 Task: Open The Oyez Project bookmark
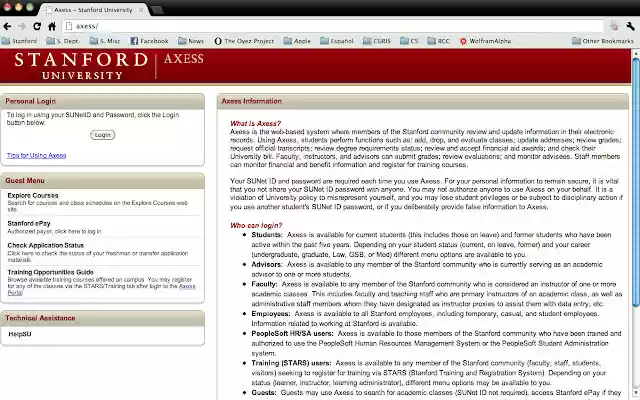(244, 41)
